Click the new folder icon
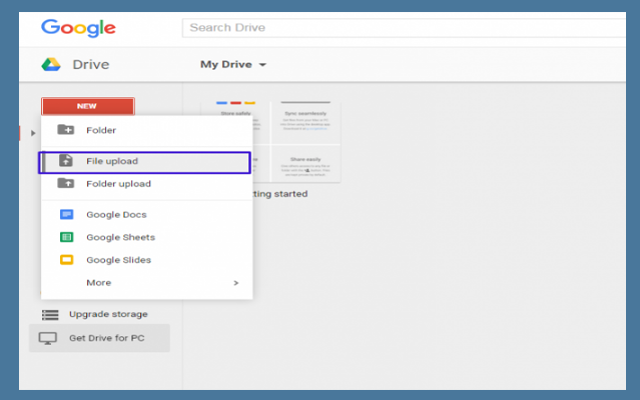640x400 pixels. point(66,130)
